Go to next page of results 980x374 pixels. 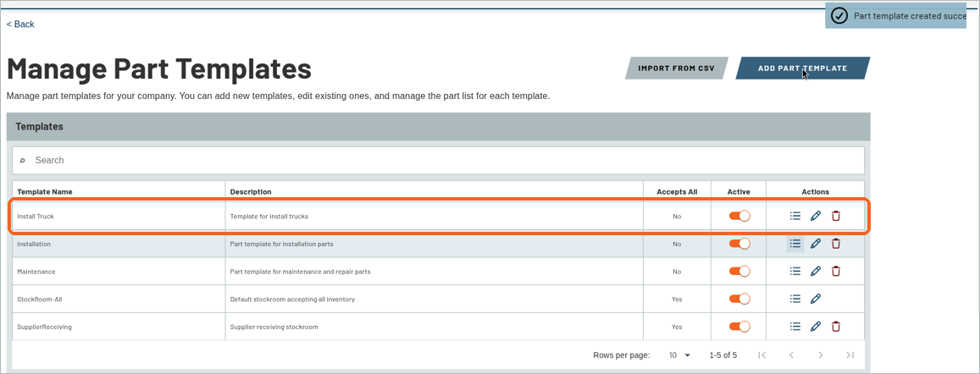pos(820,355)
